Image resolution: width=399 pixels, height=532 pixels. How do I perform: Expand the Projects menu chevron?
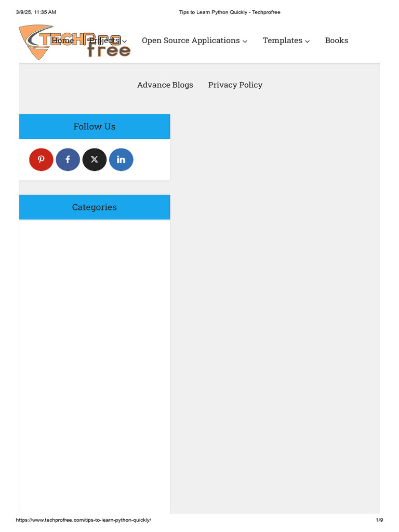(x=125, y=42)
